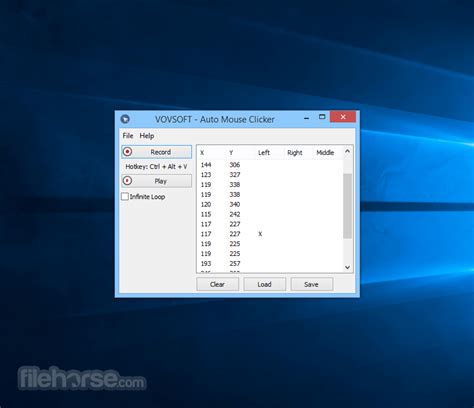
Task: Click the list's scroll down arrow
Action: coord(347,267)
